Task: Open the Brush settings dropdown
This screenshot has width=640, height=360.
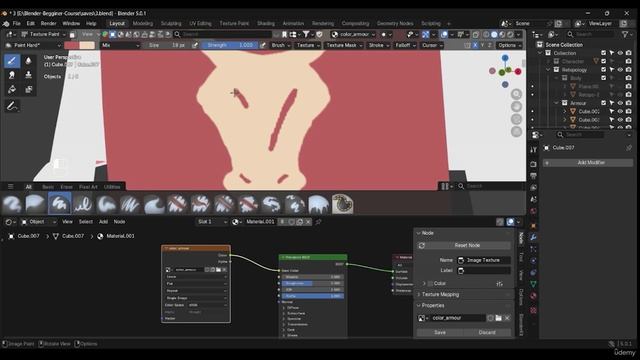Action: pos(281,45)
